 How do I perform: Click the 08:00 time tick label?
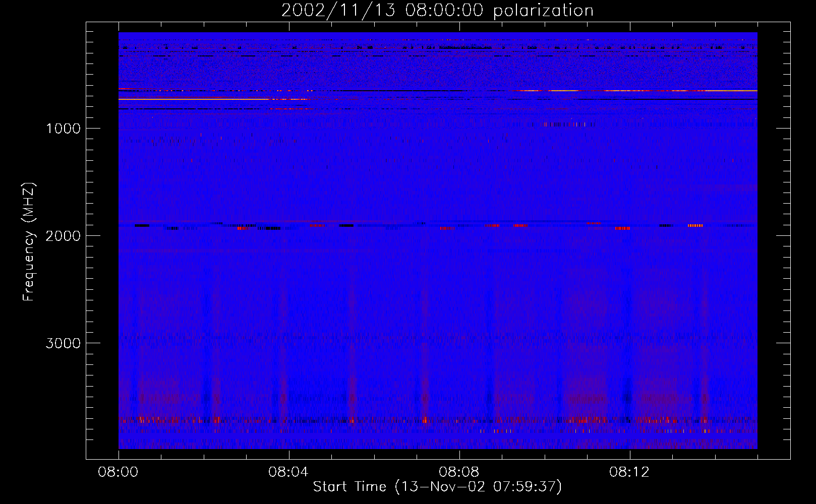[x=119, y=472]
